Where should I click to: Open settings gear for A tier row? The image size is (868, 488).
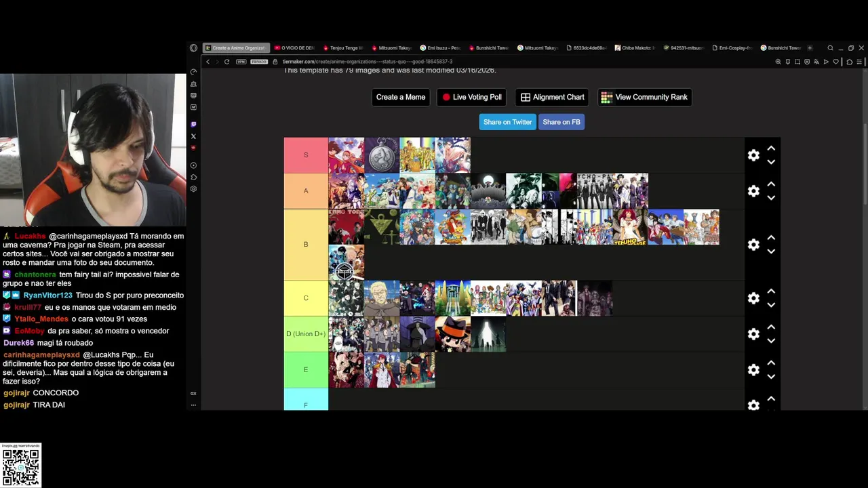(x=753, y=191)
